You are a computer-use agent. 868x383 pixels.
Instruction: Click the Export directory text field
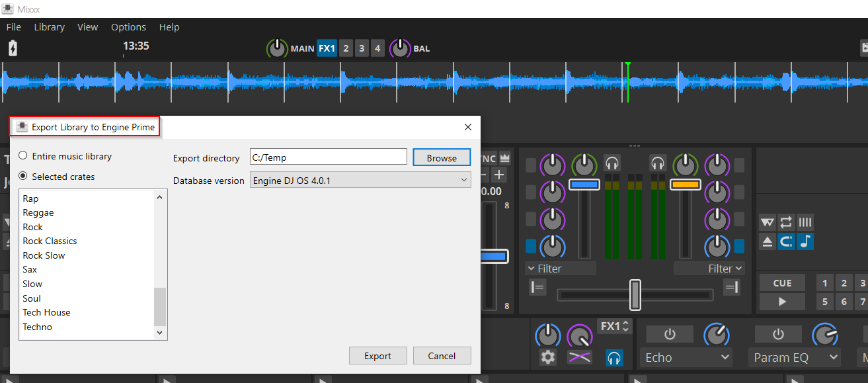click(329, 157)
